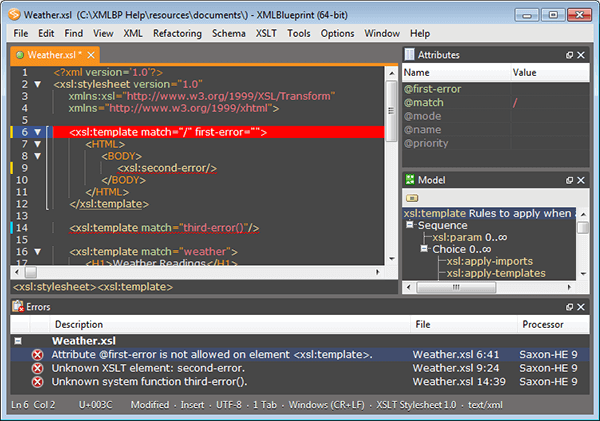This screenshot has width=600, height=421.
Task: Collapse the Choice 0..∞ node
Action: (425, 250)
